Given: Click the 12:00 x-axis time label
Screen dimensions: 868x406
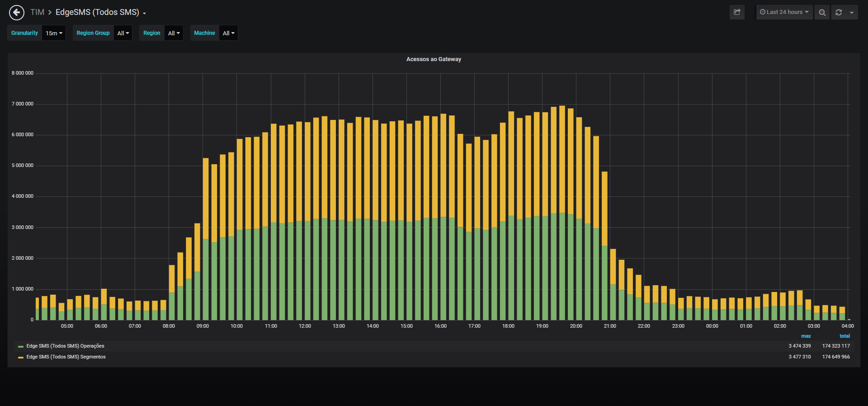Looking at the screenshot, I should (x=305, y=326).
